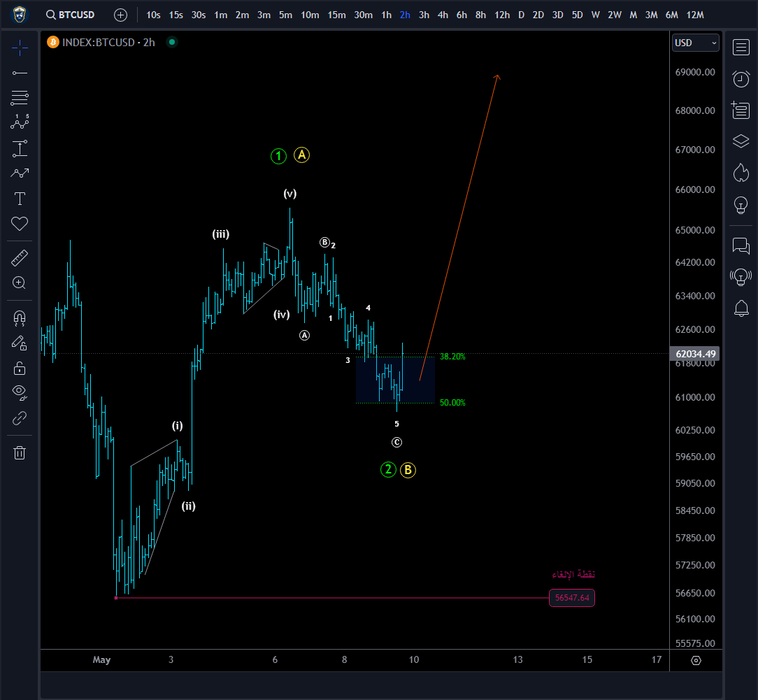Switch to monthly M timeframe
Image resolution: width=758 pixels, height=700 pixels.
click(634, 15)
